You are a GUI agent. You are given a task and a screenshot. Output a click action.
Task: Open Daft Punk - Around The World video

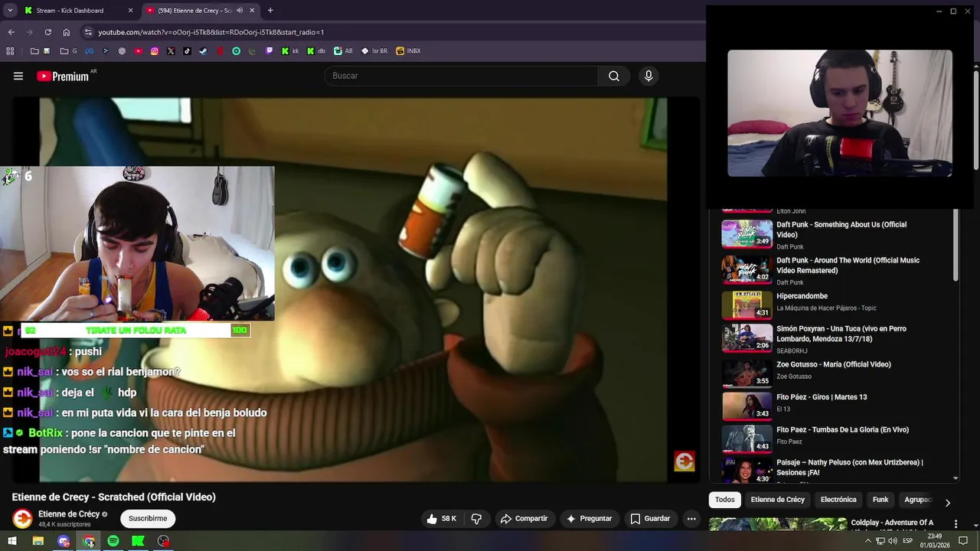(x=848, y=265)
